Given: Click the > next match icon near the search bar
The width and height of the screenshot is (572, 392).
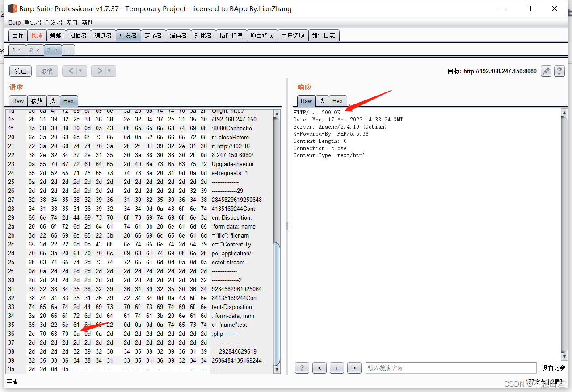Looking at the screenshot, I should (x=354, y=368).
